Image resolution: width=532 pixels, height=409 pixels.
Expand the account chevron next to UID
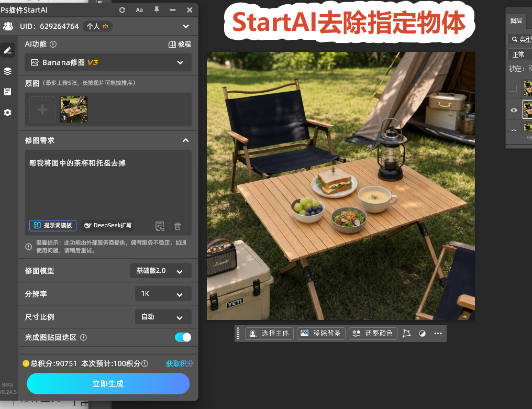(x=186, y=26)
